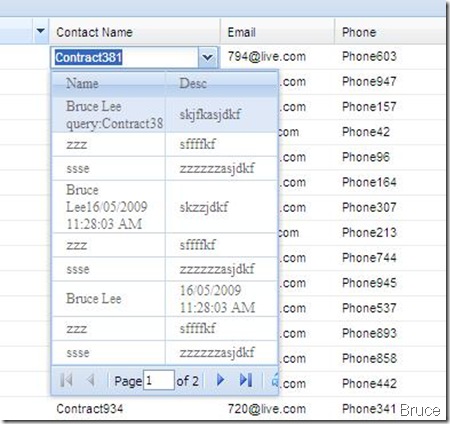Click the Phone442 cell
Image resolution: width=450 pixels, height=424 pixels.
[x=390, y=384]
